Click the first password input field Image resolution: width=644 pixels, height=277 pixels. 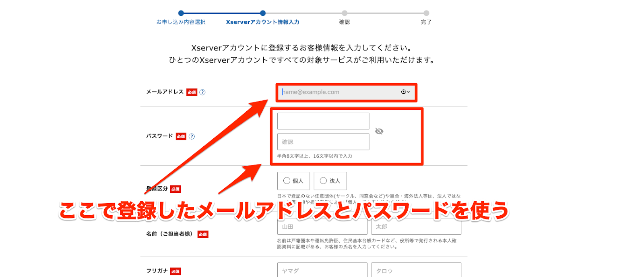pyautogui.click(x=323, y=121)
